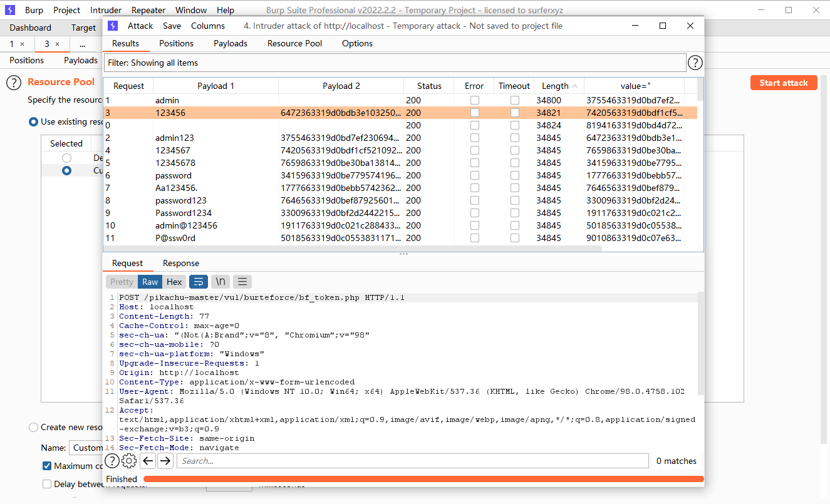The width and height of the screenshot is (830, 504).
Task: Switch to the Response tab
Action: point(181,263)
